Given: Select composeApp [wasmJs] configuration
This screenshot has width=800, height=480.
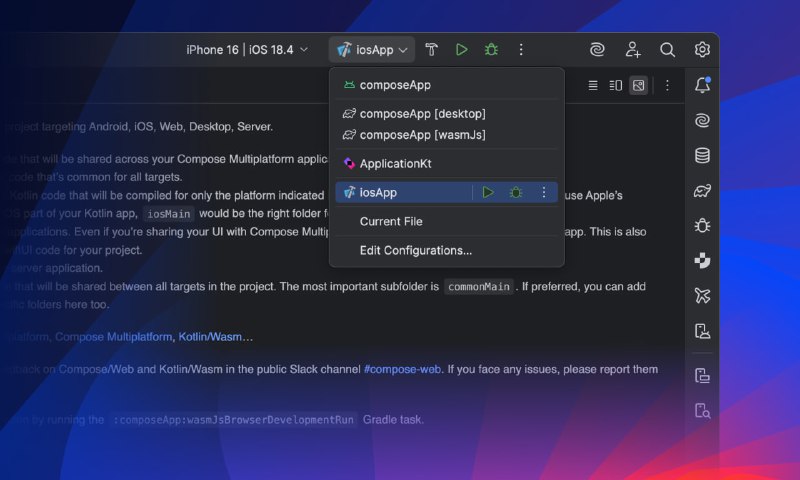Looking at the screenshot, I should (x=446, y=135).
